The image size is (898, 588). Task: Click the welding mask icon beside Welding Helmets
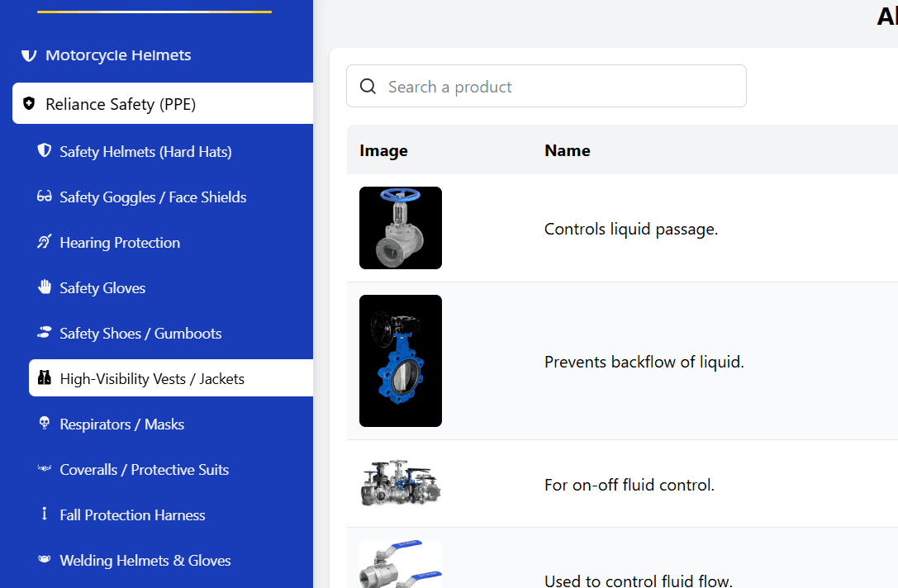coord(44,560)
